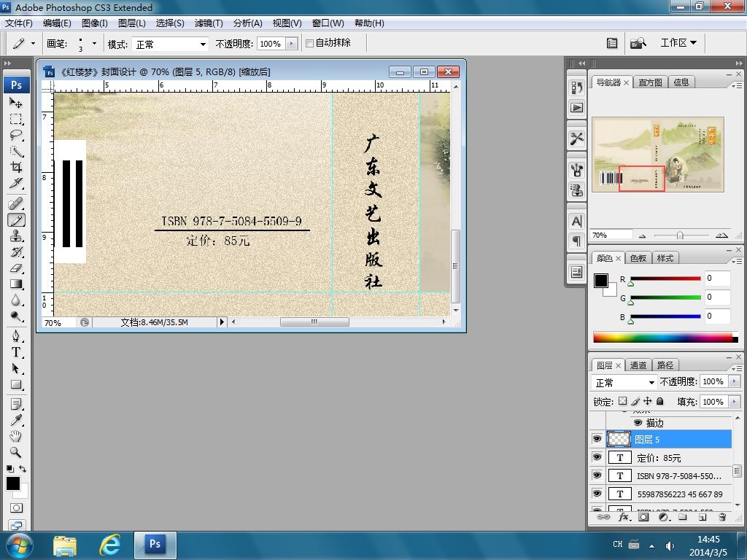Hide the 定价：85元 text layer

coord(597,457)
